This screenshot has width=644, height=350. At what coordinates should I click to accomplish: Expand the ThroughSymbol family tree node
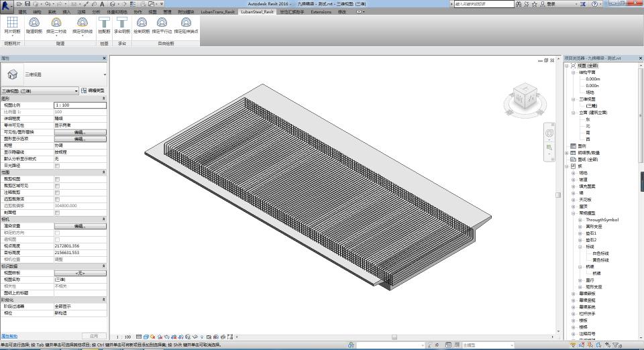[581, 220]
